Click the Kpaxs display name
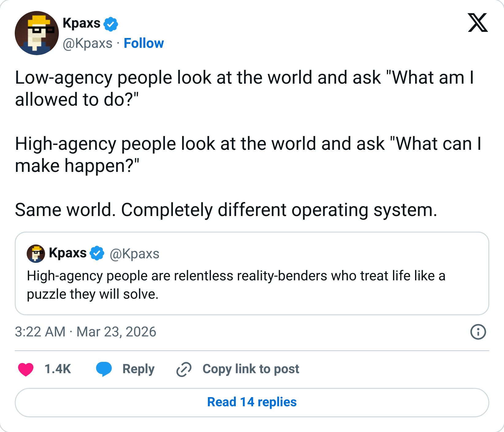This screenshot has width=504, height=432. pyautogui.click(x=81, y=23)
